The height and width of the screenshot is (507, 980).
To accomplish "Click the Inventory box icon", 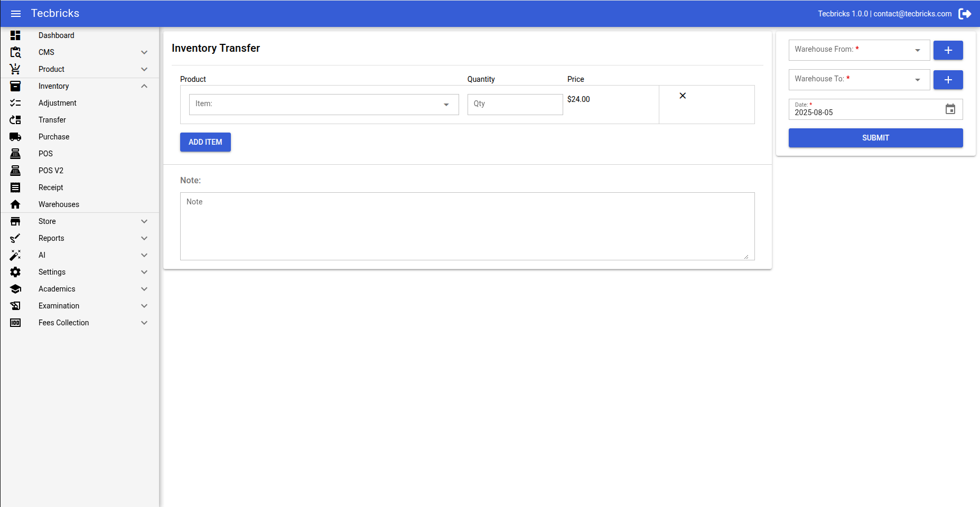I will point(15,86).
